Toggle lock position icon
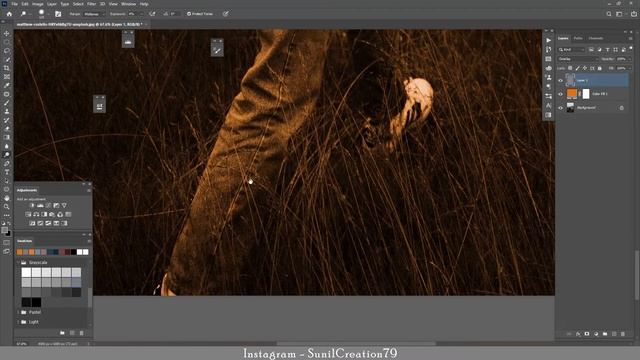 [585, 68]
